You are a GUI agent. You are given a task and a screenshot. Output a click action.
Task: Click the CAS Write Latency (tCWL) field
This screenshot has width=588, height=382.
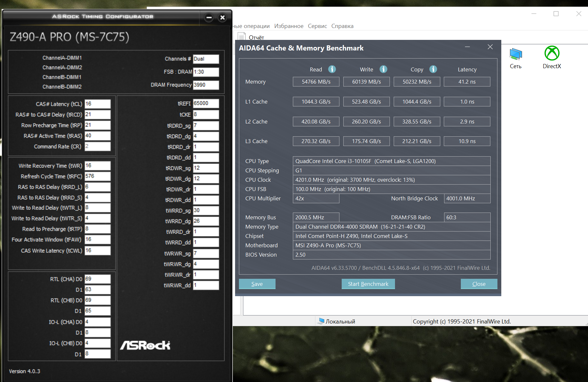coord(98,250)
